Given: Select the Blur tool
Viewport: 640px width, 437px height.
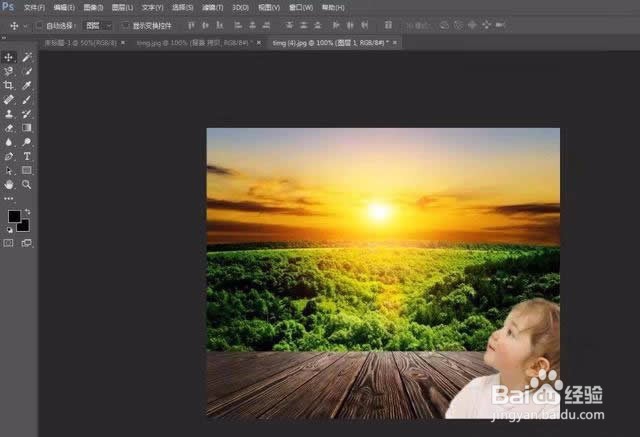Looking at the screenshot, I should [9, 142].
